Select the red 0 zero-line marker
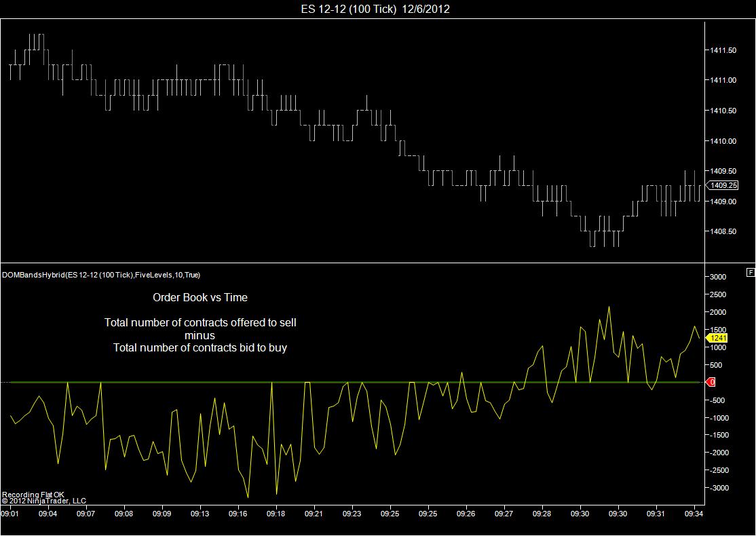 click(x=711, y=382)
